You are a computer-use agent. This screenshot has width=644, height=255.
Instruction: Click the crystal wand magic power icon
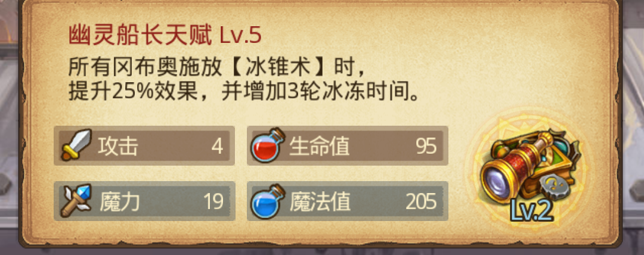point(76,201)
